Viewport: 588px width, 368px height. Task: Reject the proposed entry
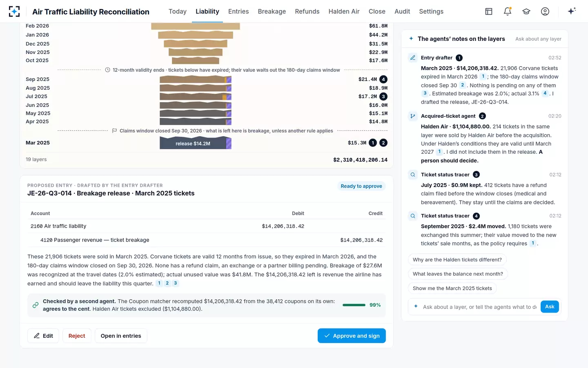[77, 336]
